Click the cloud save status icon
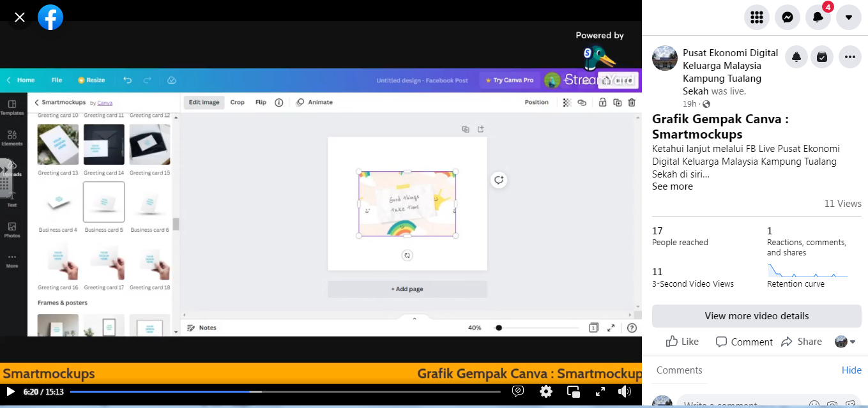Viewport: 868px width, 408px height. [171, 80]
